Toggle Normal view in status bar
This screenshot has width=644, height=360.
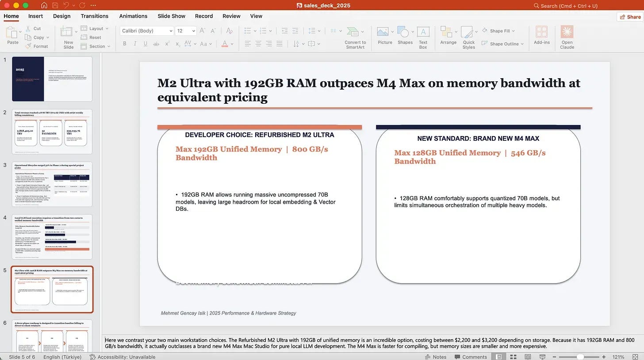pyautogui.click(x=499, y=357)
